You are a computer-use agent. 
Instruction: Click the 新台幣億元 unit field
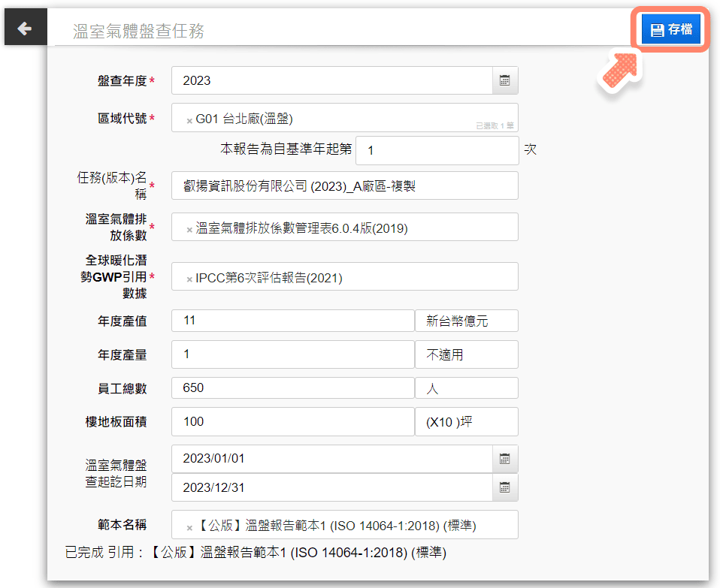(466, 321)
